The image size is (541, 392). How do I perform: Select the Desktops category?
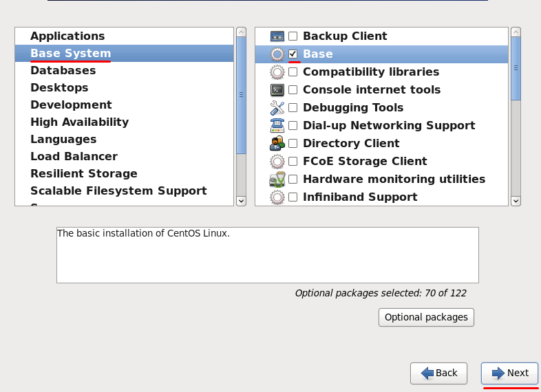pyautogui.click(x=59, y=87)
